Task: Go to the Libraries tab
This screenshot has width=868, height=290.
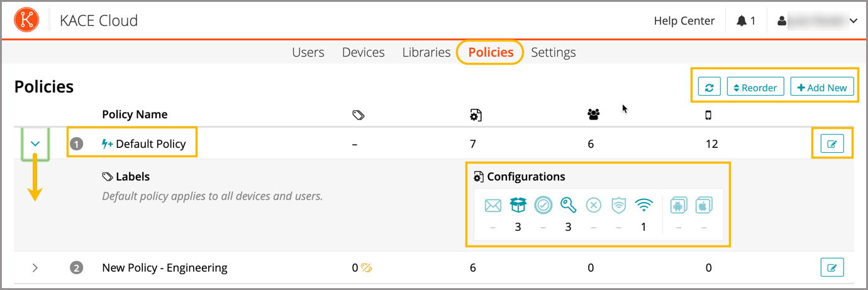Action: coord(426,52)
